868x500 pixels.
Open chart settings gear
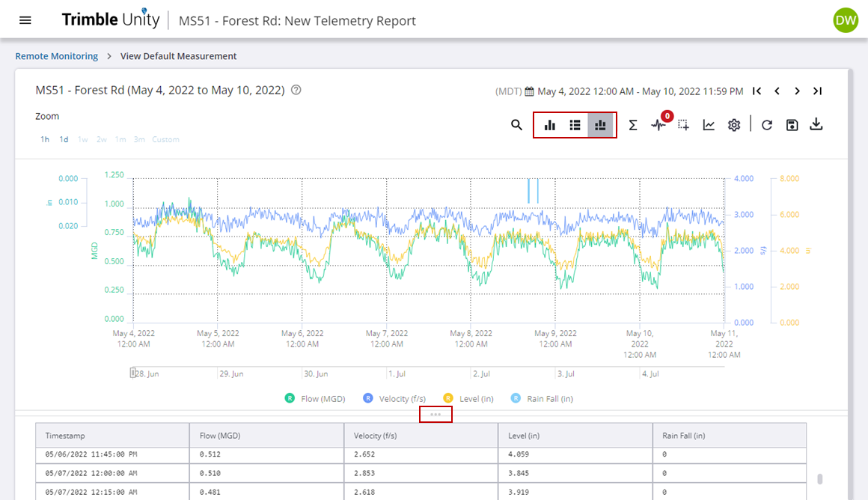click(734, 125)
